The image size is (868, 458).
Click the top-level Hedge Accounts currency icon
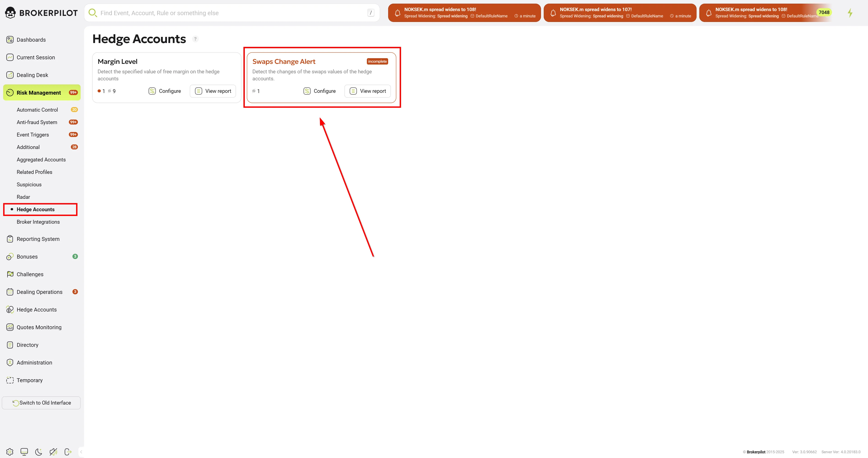tap(10, 309)
